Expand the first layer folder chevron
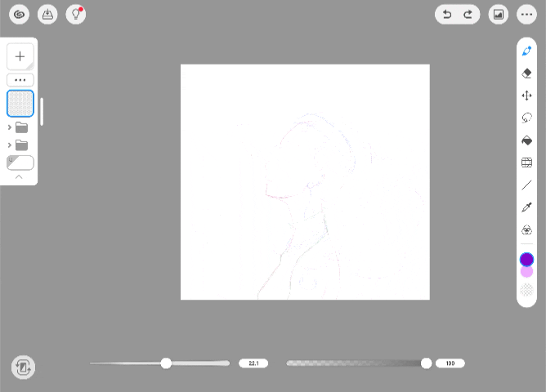This screenshot has width=546, height=392. [10, 127]
